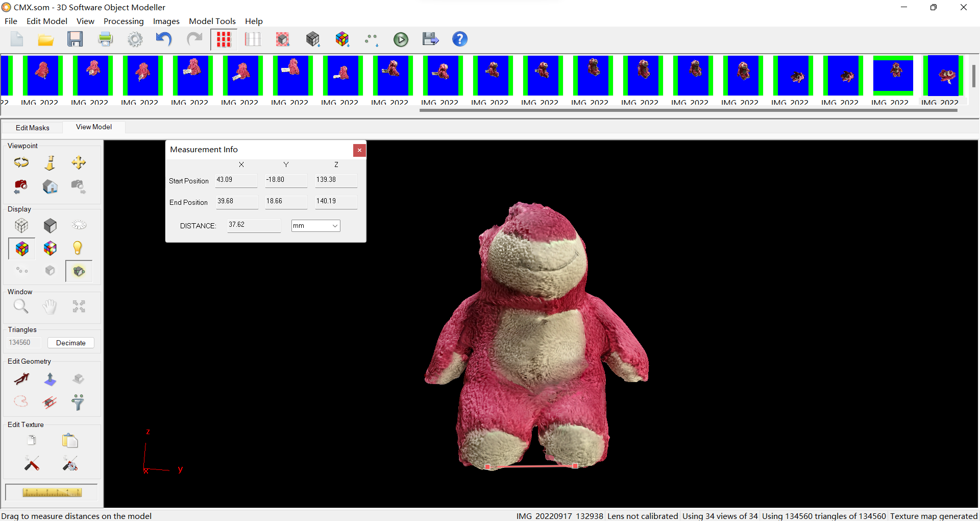Toggle the red grid thumbnail view button
Screen dimensions: 980x521
[224, 39]
